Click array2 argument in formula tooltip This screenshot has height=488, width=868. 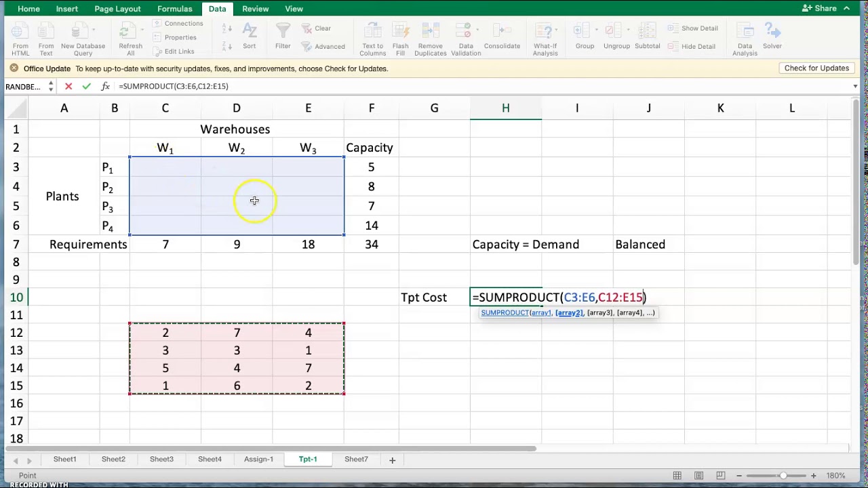(x=569, y=312)
